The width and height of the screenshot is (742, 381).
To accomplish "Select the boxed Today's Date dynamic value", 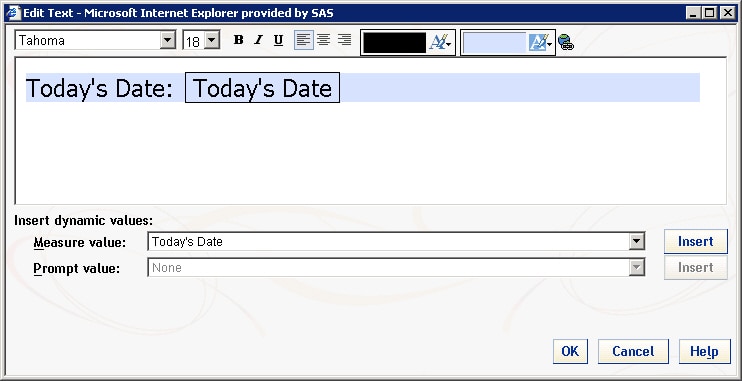I will [262, 88].
